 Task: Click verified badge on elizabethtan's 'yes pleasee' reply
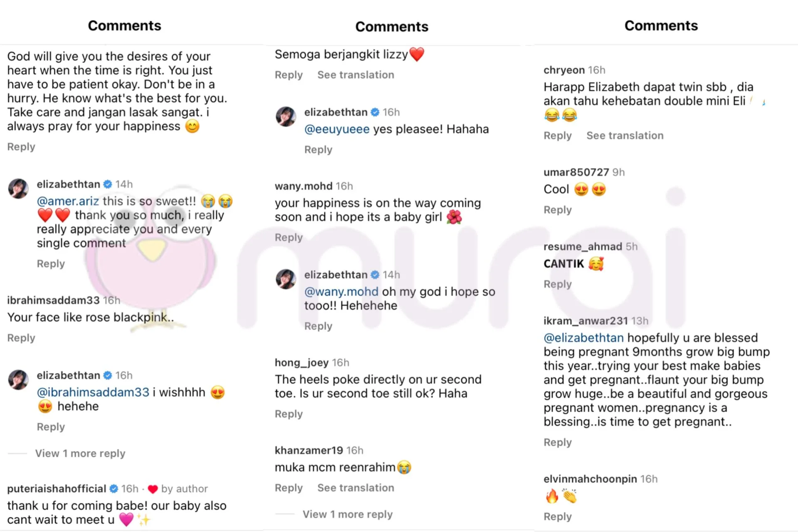(375, 112)
